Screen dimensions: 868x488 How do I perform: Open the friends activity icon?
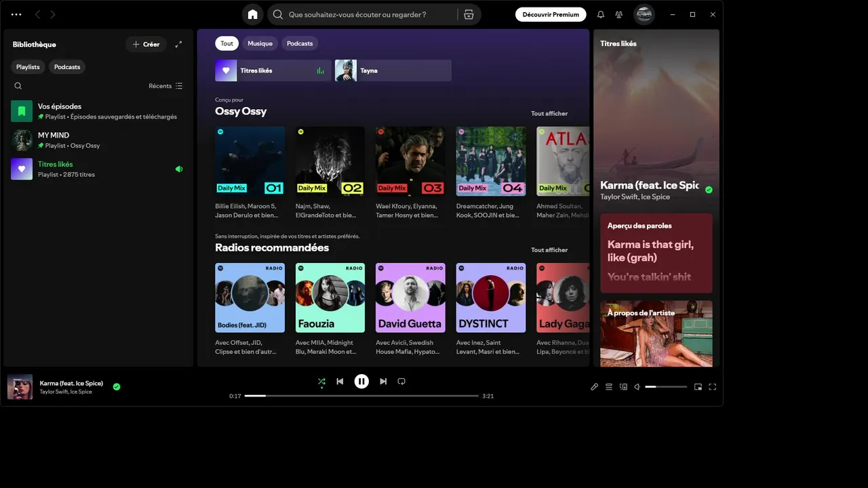619,14
